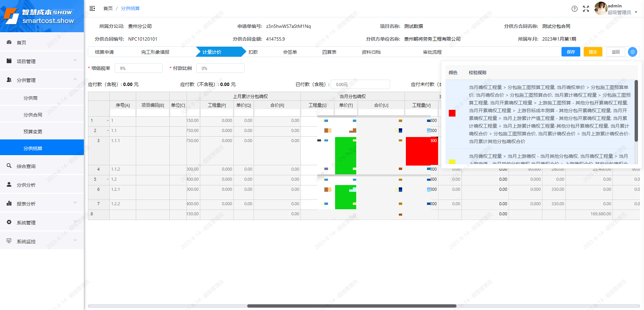
Task: Click the help question mark icon
Action: tap(575, 9)
